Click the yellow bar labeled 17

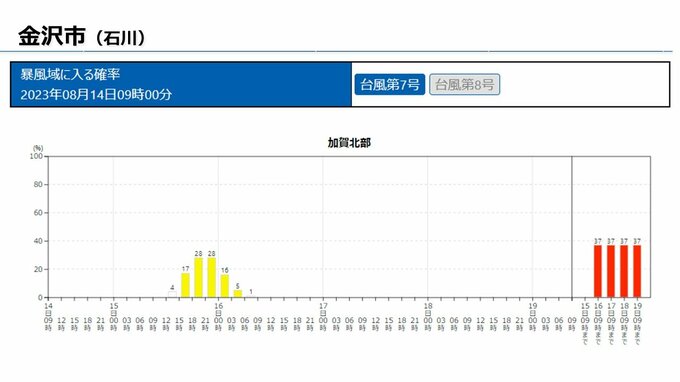coord(185,285)
